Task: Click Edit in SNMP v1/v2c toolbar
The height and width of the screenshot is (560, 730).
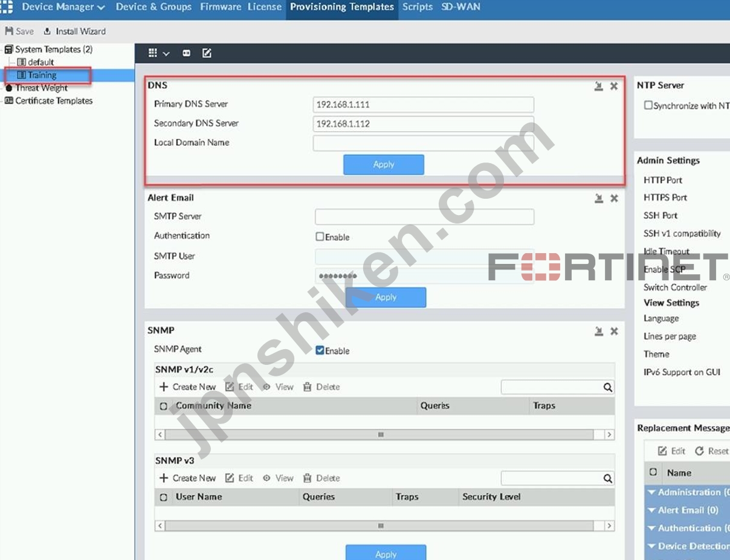Action: point(239,387)
